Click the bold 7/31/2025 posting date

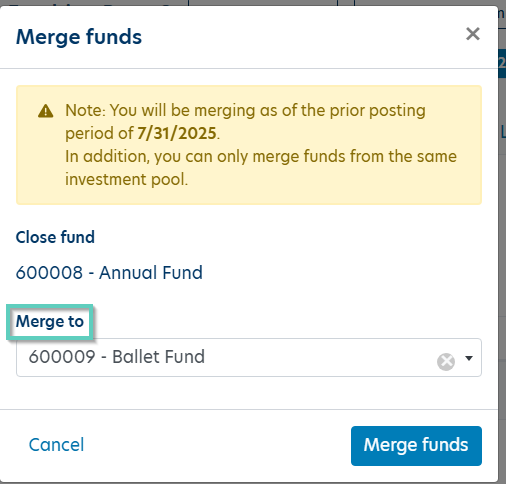[x=177, y=133]
